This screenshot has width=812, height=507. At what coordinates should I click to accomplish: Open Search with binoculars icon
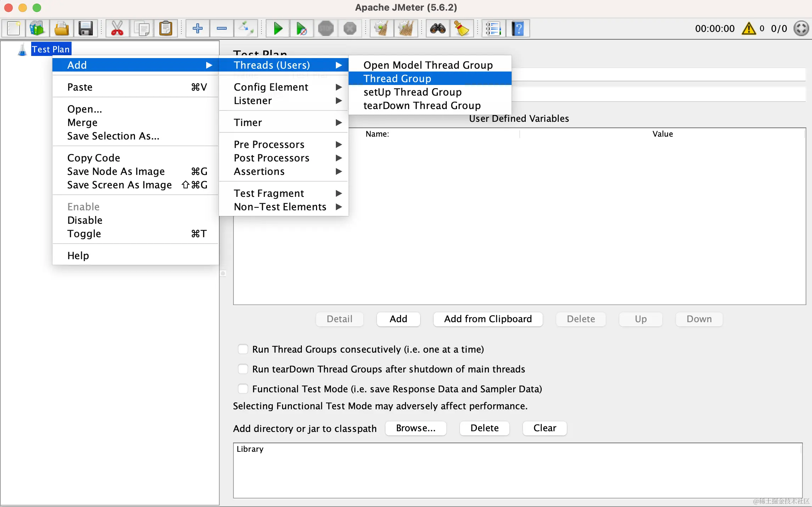[438, 28]
